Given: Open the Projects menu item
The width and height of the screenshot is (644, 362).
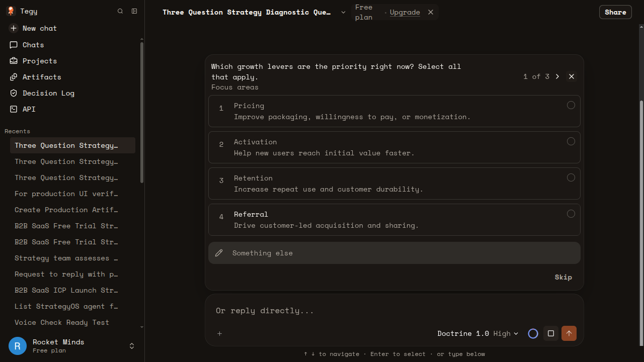Looking at the screenshot, I should pyautogui.click(x=72, y=61).
